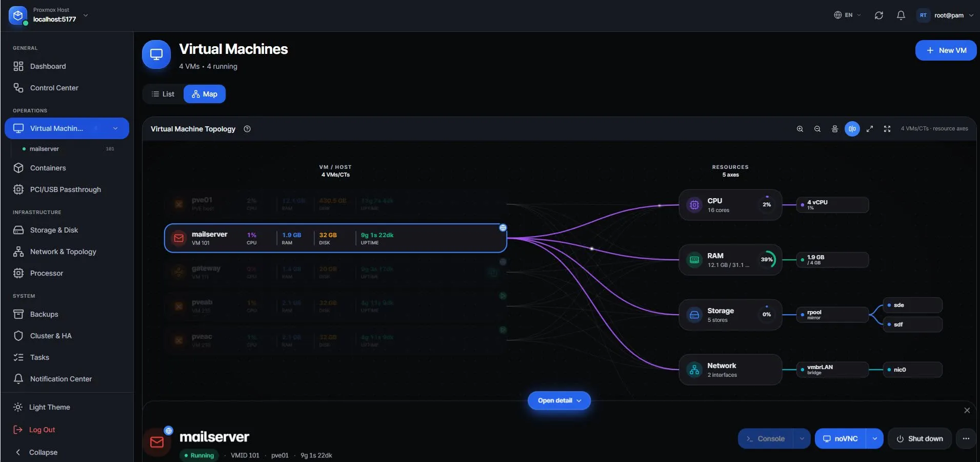980x462 pixels.
Task: Switch to vertical stacked layout icon
Action: coord(834,129)
